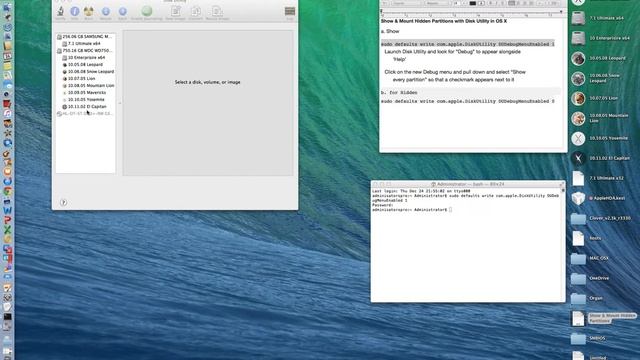Click the Terminal command prompt cursor line

(x=411, y=210)
